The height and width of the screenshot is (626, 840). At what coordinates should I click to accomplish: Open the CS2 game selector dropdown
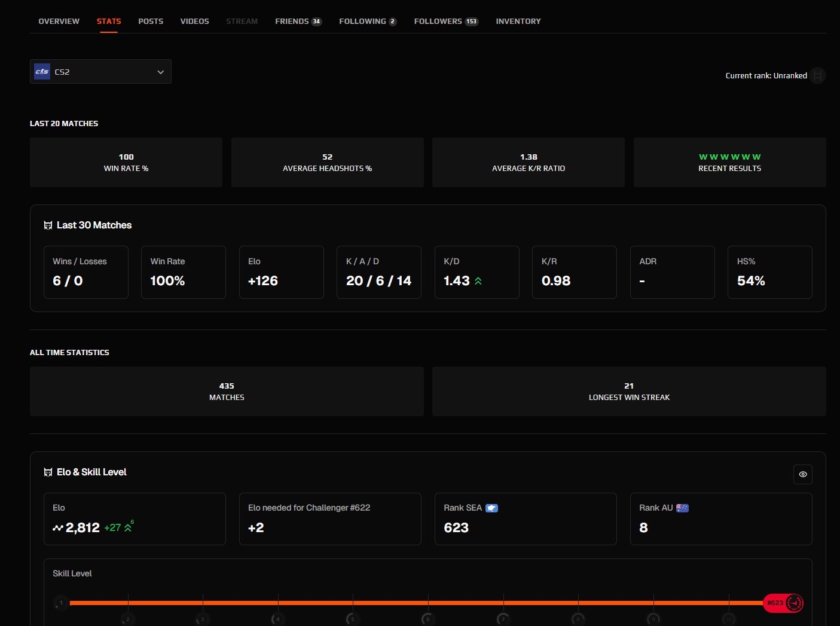coord(100,71)
